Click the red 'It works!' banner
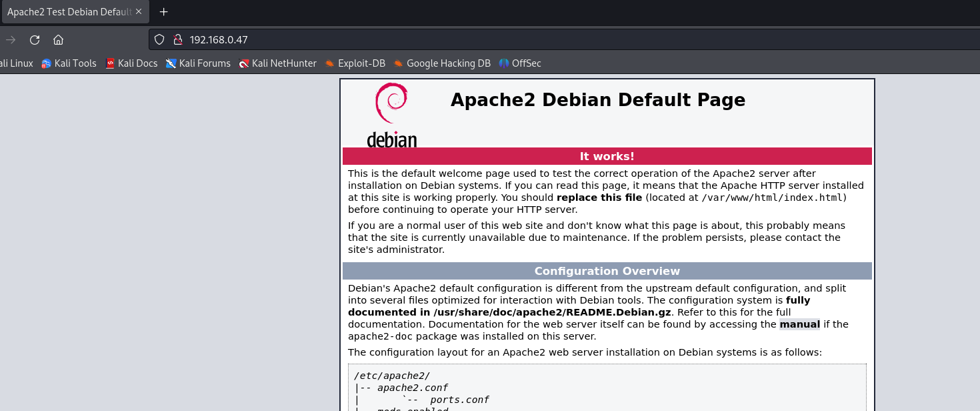 pyautogui.click(x=607, y=156)
